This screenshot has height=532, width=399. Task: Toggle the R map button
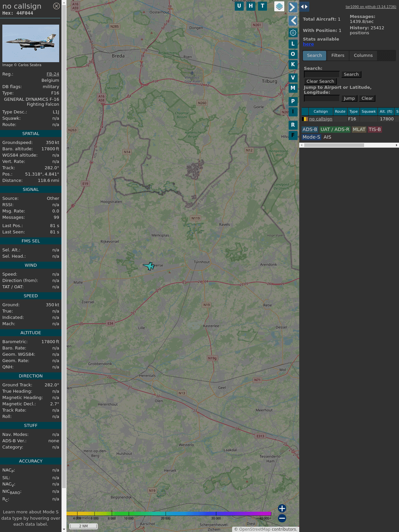[293, 125]
